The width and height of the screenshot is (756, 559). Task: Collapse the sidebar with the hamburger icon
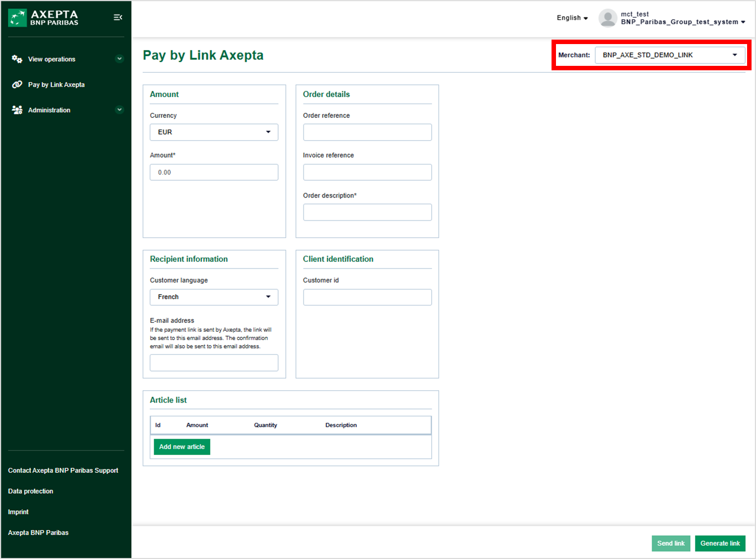click(118, 17)
